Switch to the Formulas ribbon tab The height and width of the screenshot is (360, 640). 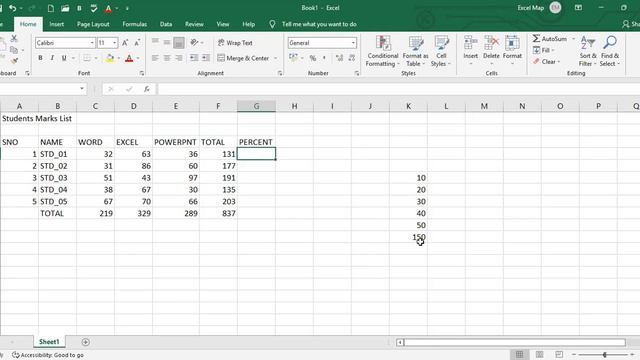click(135, 24)
